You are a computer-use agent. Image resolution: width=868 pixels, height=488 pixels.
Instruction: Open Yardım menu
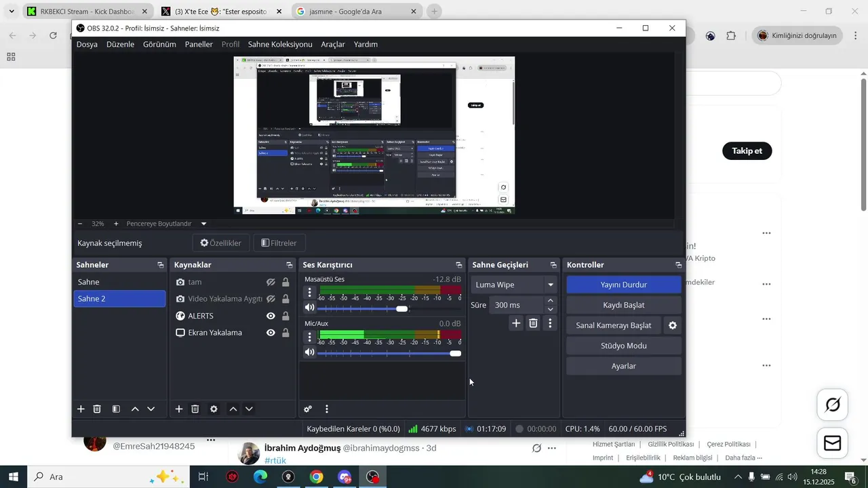(x=366, y=44)
